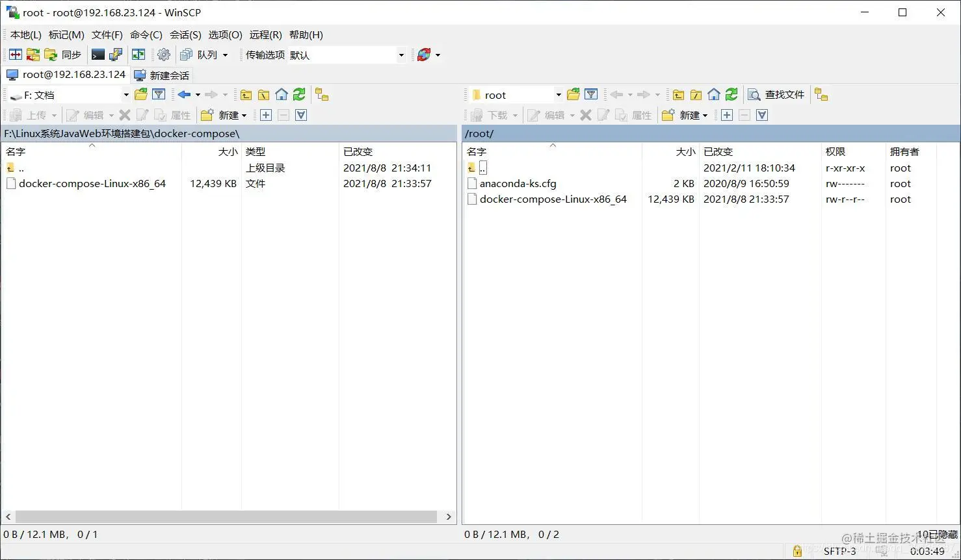Toggle the local directory tree icon
Screen dimensions: 961x560
[x=322, y=95]
